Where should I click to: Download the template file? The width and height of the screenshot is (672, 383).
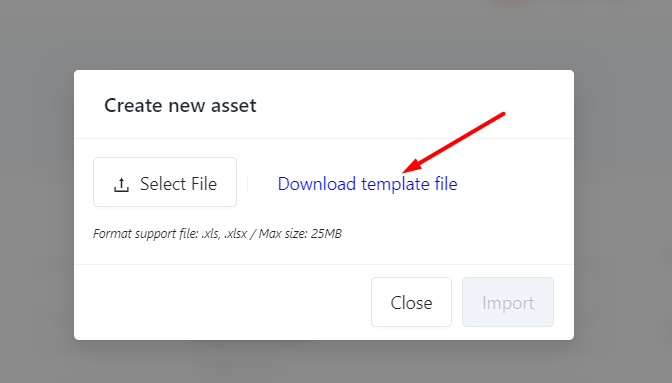tap(367, 184)
